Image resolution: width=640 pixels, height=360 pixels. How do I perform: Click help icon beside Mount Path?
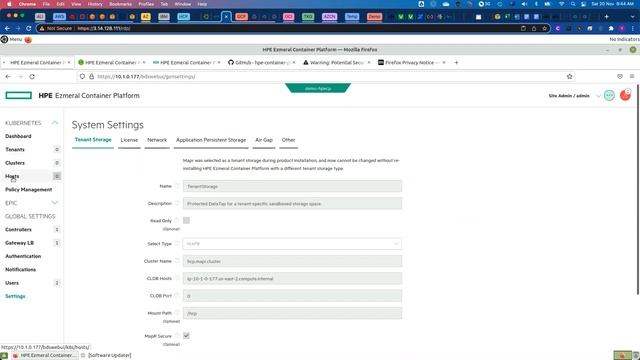point(177,313)
